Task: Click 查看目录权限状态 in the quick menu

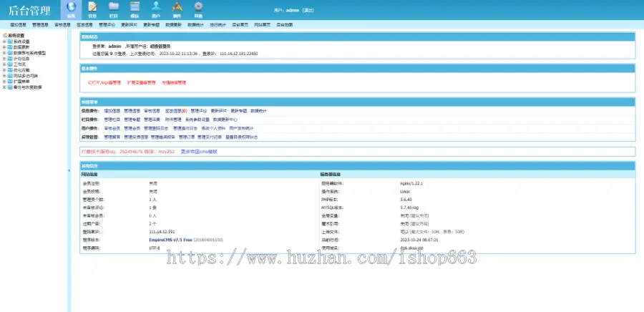Action: (242, 137)
